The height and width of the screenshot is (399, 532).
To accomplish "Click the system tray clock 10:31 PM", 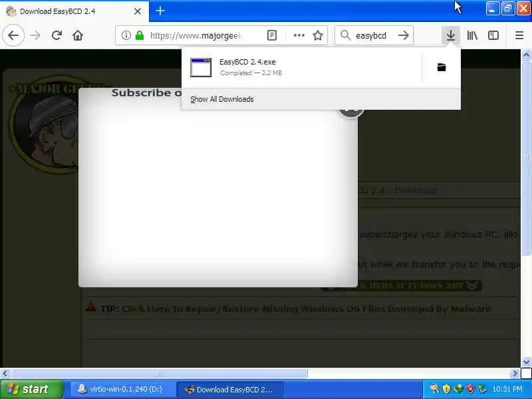I will 507,389.
